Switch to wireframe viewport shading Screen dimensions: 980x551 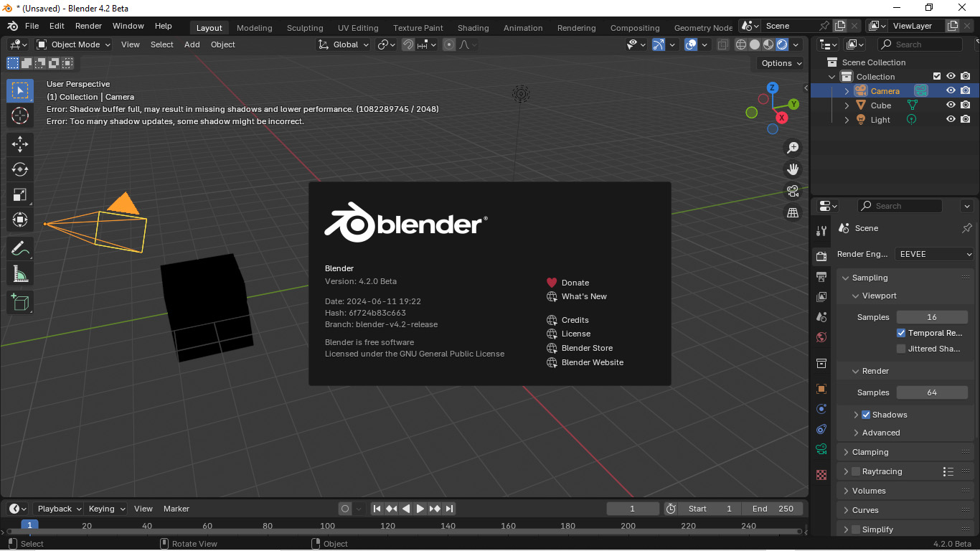coord(741,44)
